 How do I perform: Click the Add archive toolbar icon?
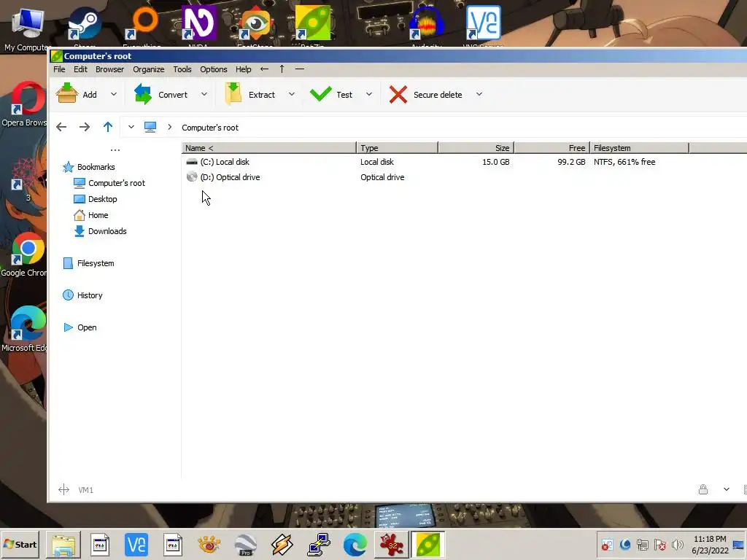click(66, 94)
